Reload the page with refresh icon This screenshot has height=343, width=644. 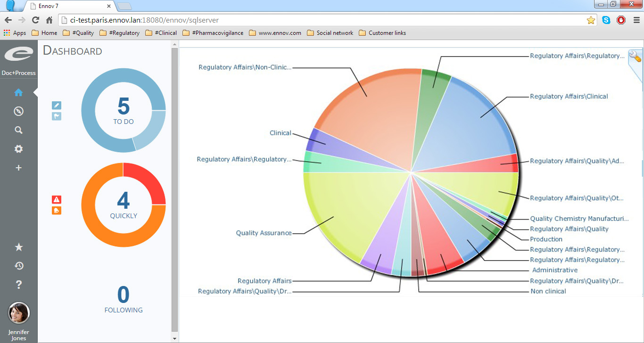tap(35, 20)
